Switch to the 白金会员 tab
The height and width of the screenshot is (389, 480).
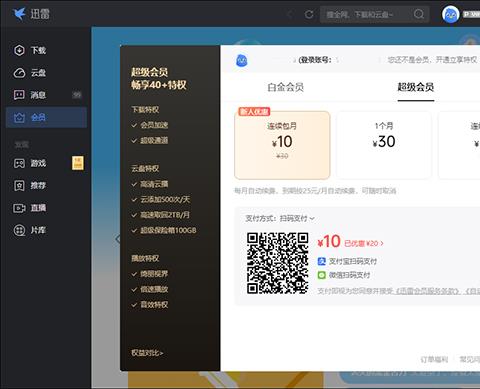point(285,87)
